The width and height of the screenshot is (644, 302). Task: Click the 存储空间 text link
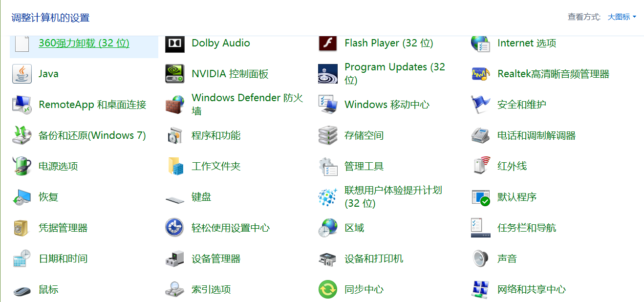click(364, 135)
